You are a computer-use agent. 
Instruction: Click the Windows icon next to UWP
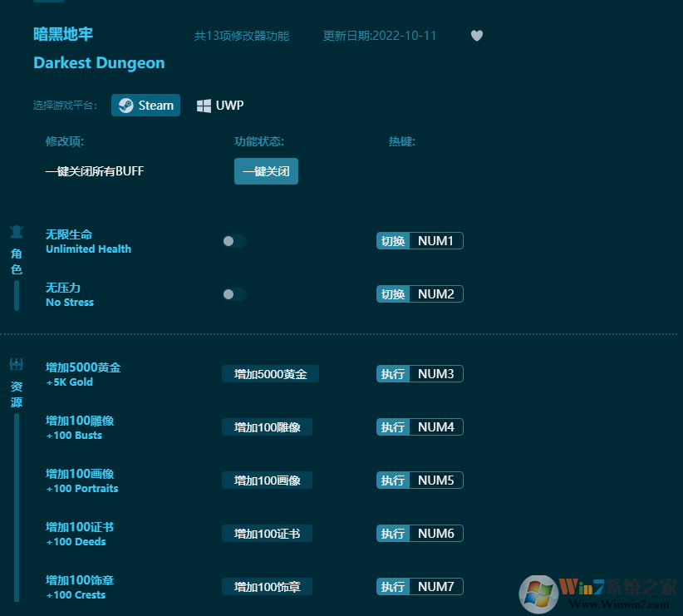click(x=204, y=105)
